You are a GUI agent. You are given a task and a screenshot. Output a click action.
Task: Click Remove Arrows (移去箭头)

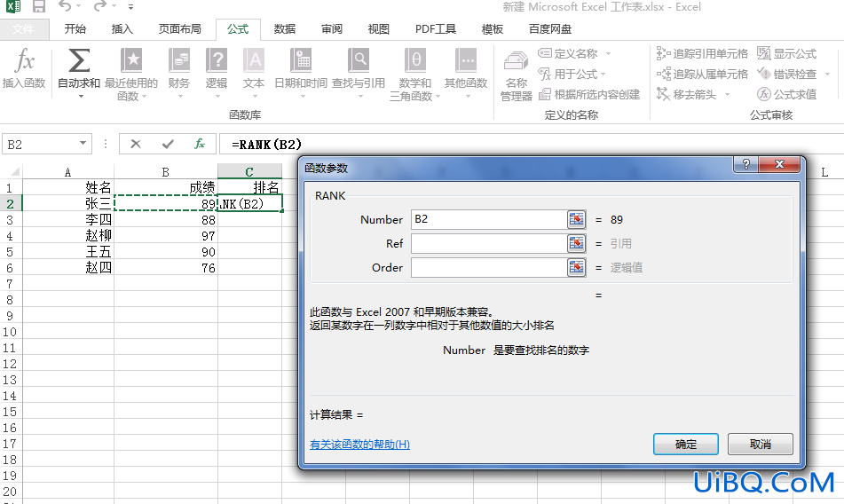point(686,94)
